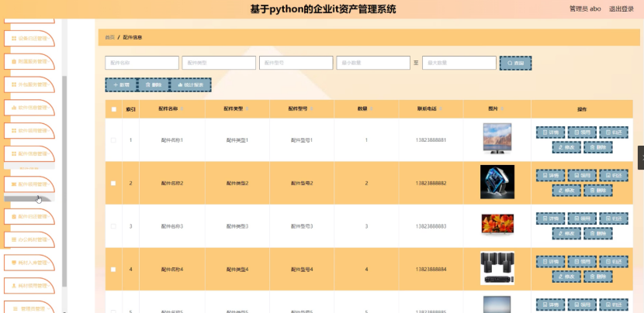Click 领用 icon button in row 配件名称2
Screen dimensions: 644x313
click(x=582, y=176)
